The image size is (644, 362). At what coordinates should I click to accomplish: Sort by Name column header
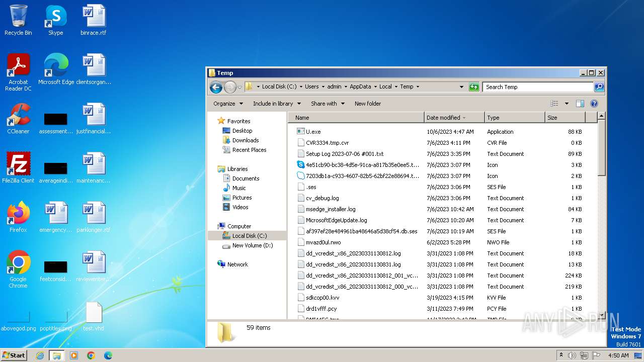356,118
